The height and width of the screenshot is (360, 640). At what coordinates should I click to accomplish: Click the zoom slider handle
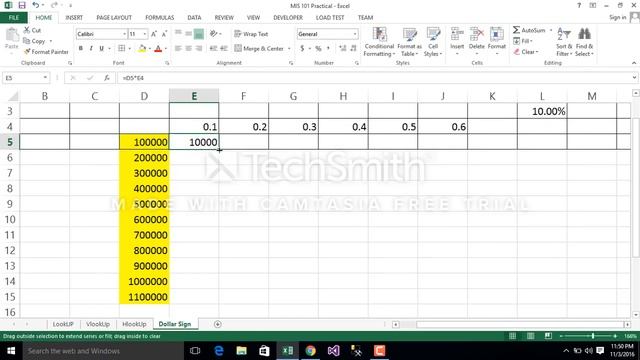click(x=593, y=336)
